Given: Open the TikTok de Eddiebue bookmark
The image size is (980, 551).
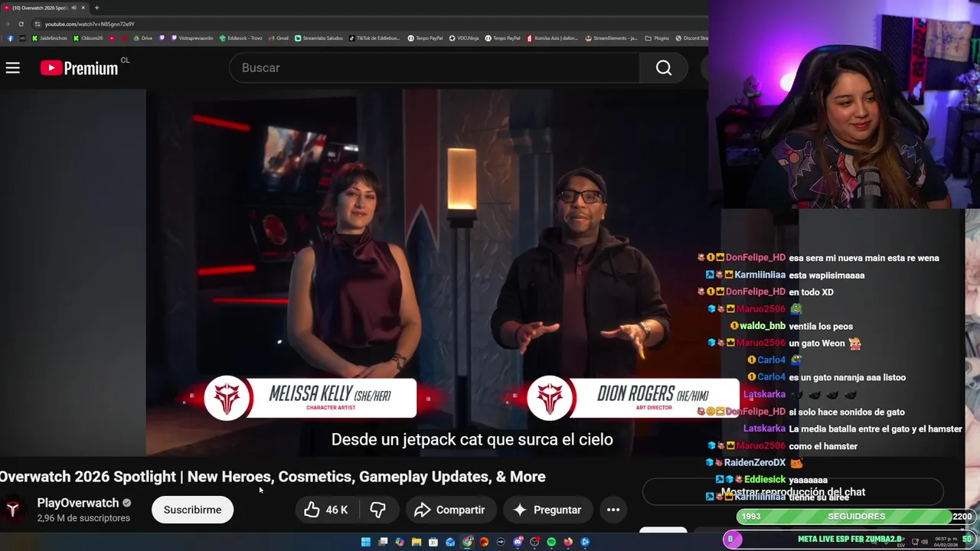Looking at the screenshot, I should [x=374, y=38].
